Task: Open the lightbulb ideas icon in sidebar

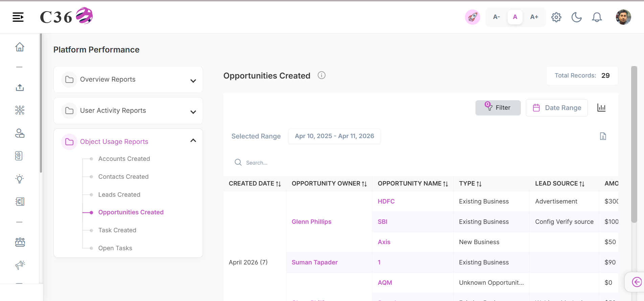Action: [x=20, y=179]
